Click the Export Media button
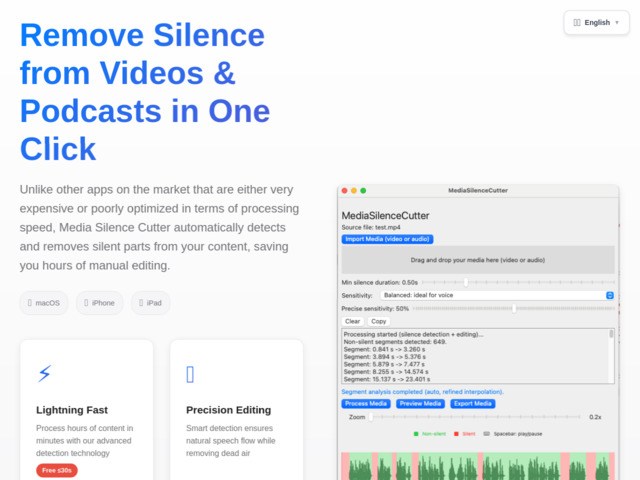The image size is (640, 480). click(x=473, y=404)
